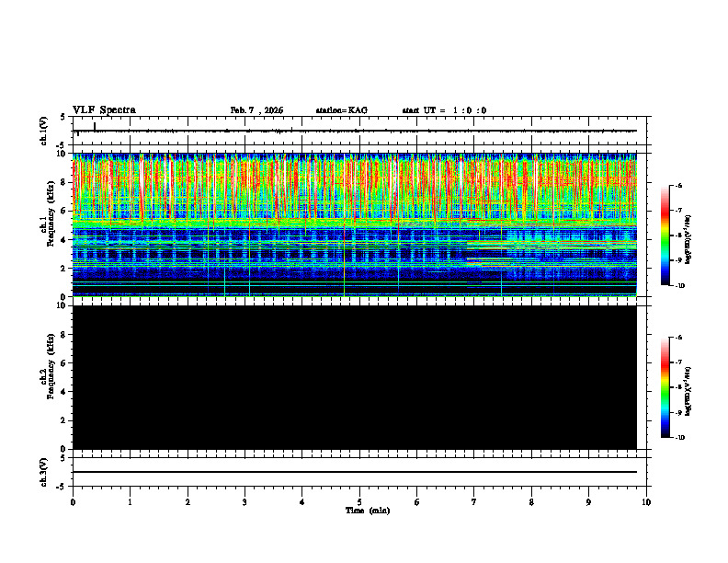Click the "VLF Spectra" plot title

[104, 110]
